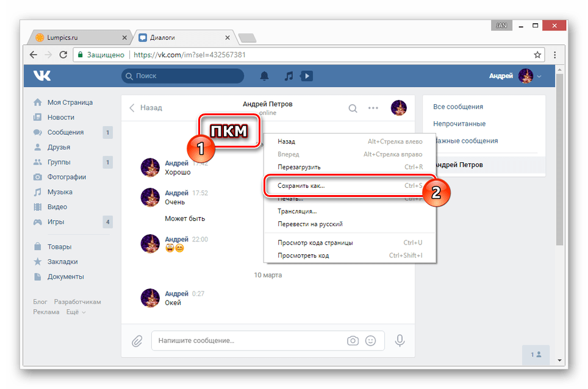Click the blue online indicator counter
The width and height of the screenshot is (588, 389).
536,354
